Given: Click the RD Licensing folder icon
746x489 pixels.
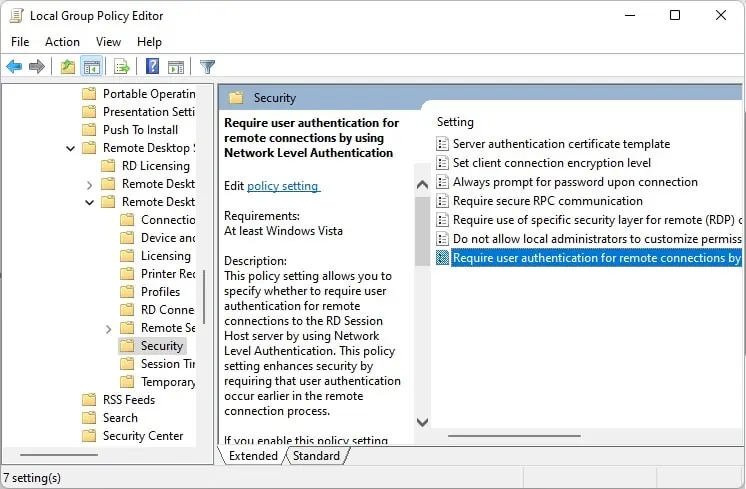Looking at the screenshot, I should point(108,166).
